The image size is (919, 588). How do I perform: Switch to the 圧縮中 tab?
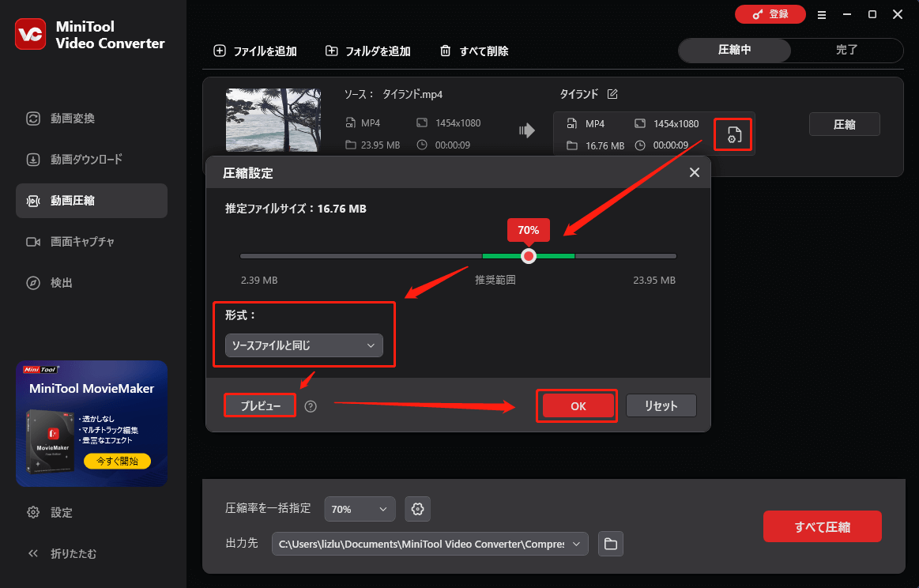coord(734,51)
